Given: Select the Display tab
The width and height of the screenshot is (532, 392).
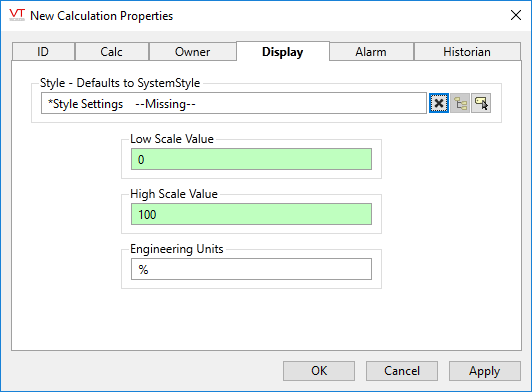Looking at the screenshot, I should click(x=283, y=51).
